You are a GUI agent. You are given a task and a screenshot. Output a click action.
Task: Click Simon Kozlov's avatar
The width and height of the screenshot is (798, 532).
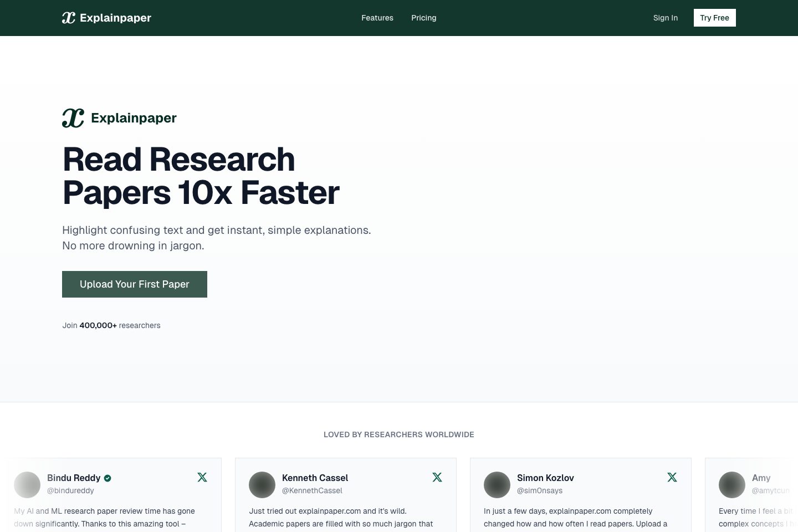[x=497, y=485]
